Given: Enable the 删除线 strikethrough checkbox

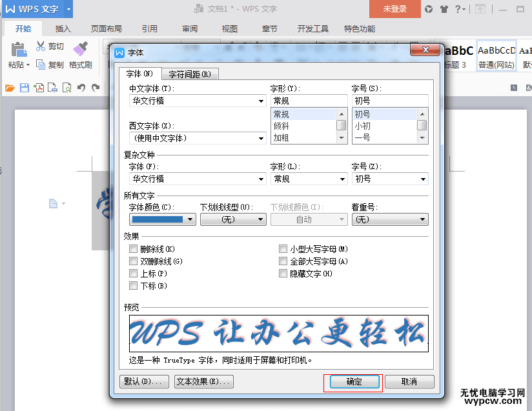Looking at the screenshot, I should tap(133, 248).
